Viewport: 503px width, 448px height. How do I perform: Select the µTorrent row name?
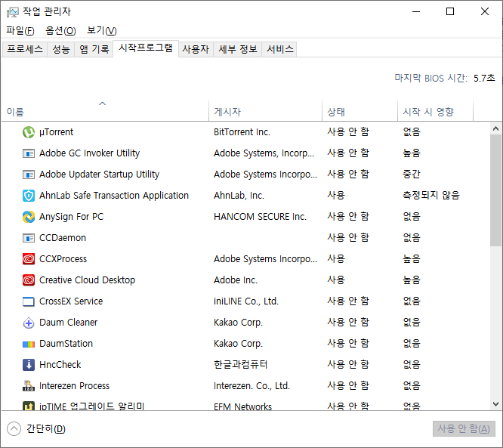tap(56, 132)
